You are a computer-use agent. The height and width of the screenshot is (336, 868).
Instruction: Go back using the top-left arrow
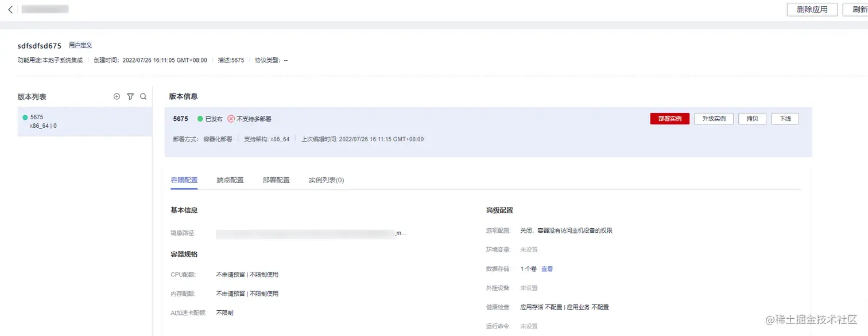(x=10, y=10)
